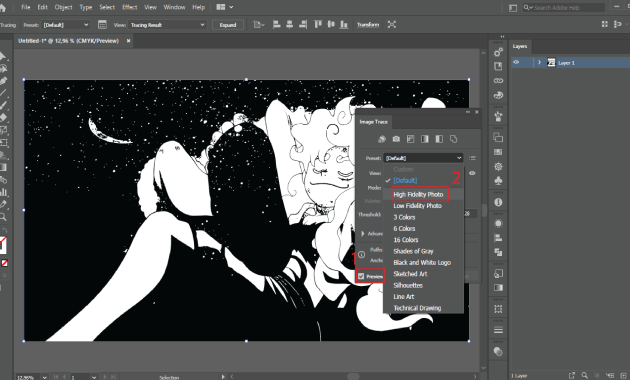Click the Expand button in control bar
Screen dimensions: 630x380
click(228, 25)
